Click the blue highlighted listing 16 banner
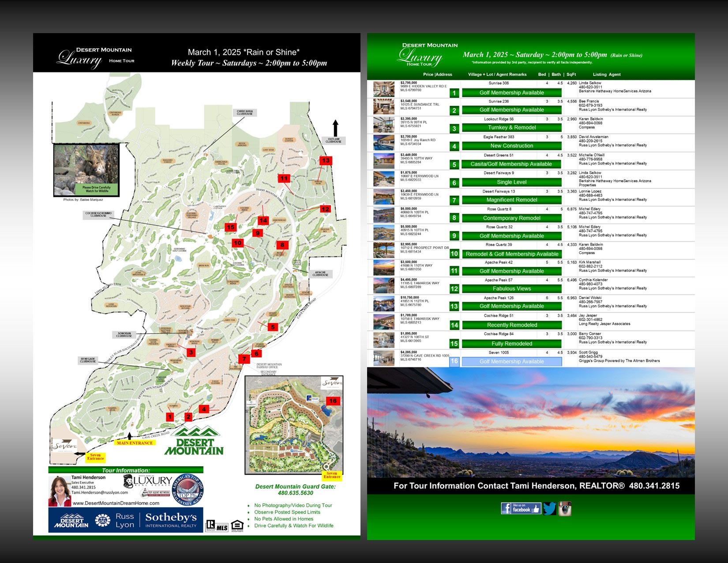The height and width of the screenshot is (563, 728). tap(512, 362)
